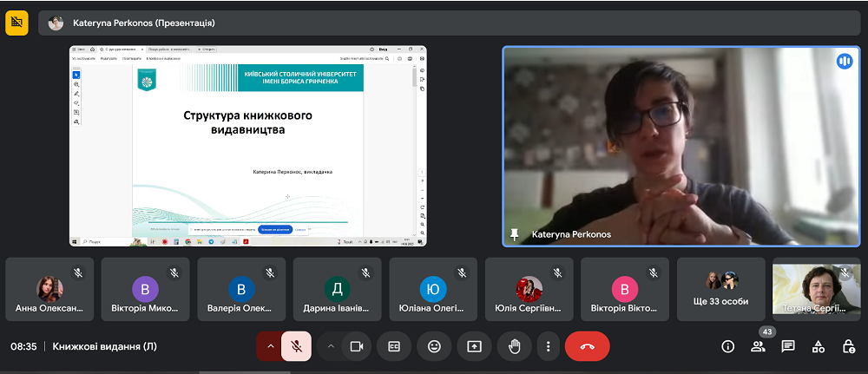This screenshot has height=374, width=868.
Task: Expand audio settings chevron beside microphone
Action: pos(270,346)
